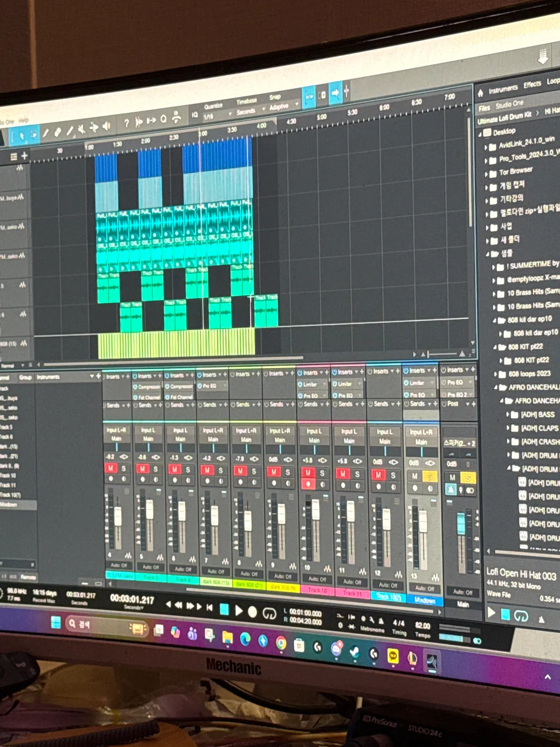Click the Input L+R selector on channel 4
Screen dimensions: 560x747
[x=116, y=430]
